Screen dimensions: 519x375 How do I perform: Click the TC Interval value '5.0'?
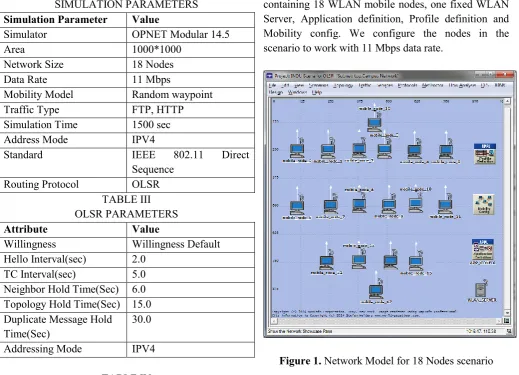click(x=139, y=274)
